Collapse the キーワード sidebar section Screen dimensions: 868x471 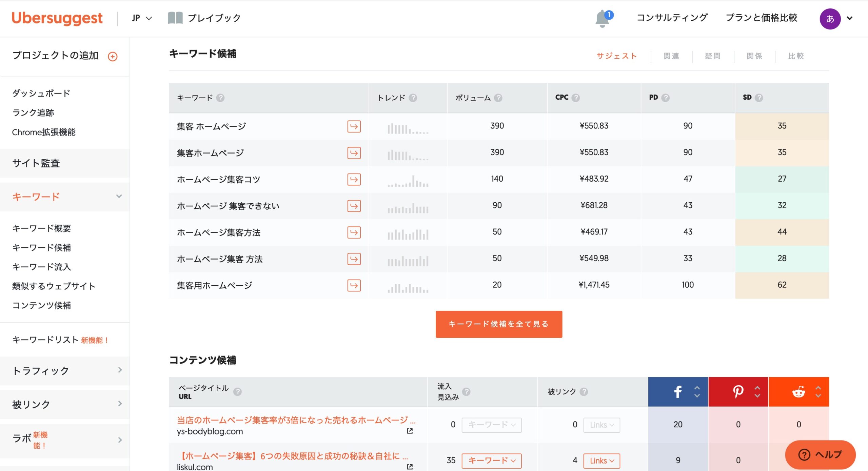click(119, 196)
